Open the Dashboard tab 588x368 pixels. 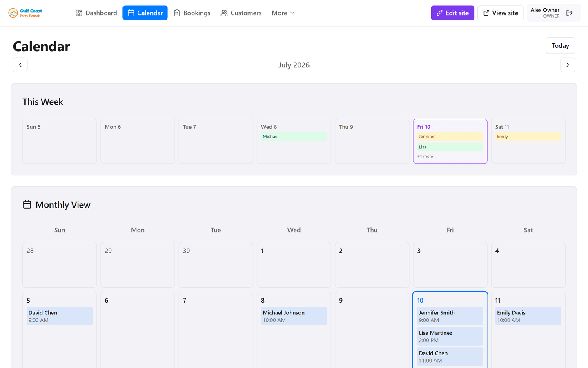[96, 13]
